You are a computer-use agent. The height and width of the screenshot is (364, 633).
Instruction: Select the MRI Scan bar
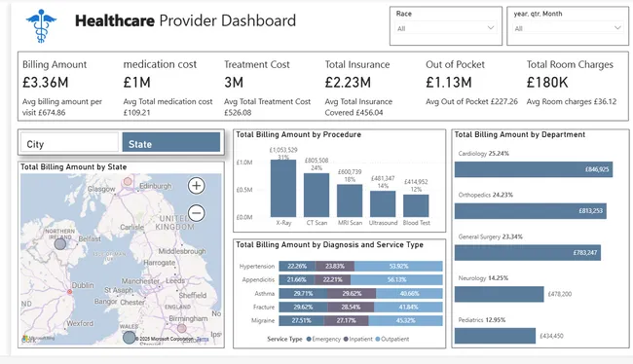point(350,200)
